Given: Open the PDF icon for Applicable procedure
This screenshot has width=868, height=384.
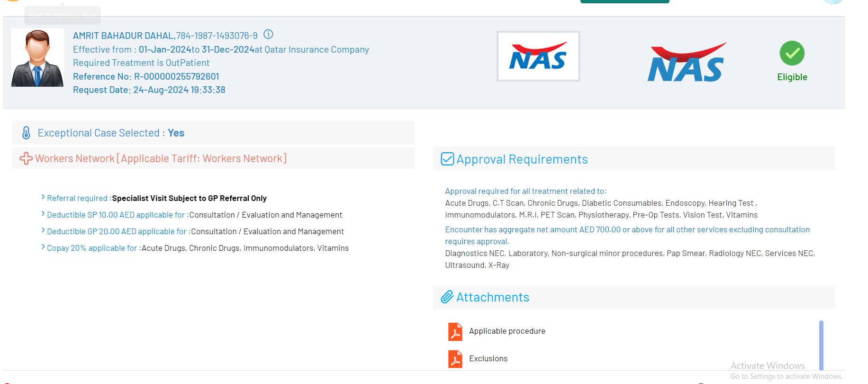Looking at the screenshot, I should [455, 331].
